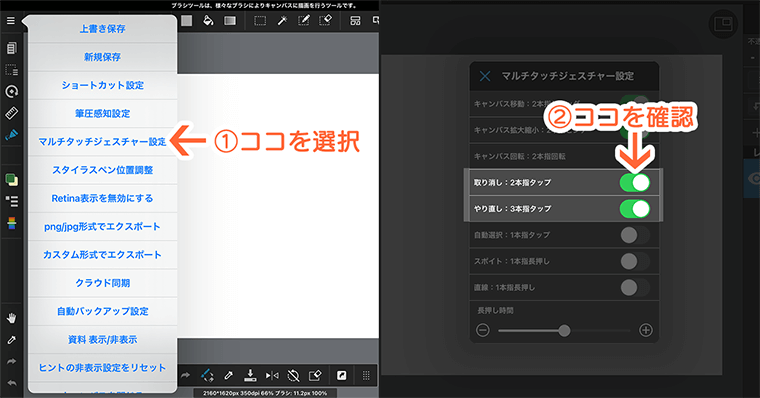The image size is (760, 398).
Task: Choose カスタム形式でエクスポート menu entry
Action: tap(102, 255)
